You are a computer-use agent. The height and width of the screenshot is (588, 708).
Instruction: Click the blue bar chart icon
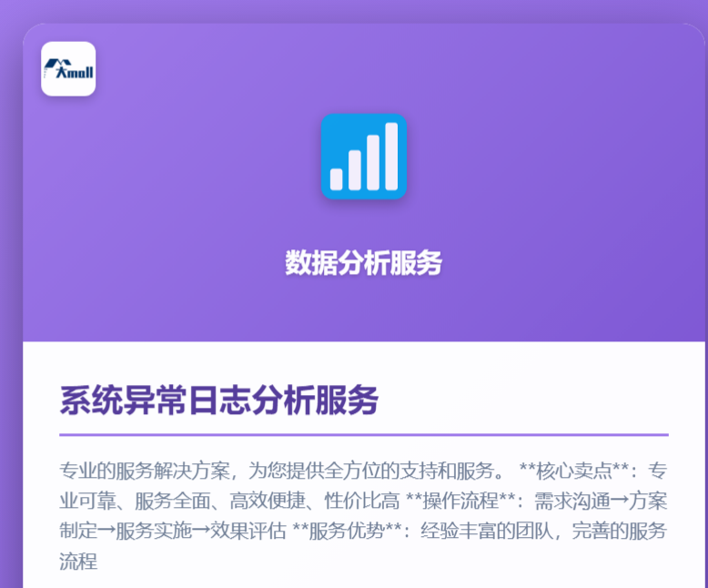[364, 157]
